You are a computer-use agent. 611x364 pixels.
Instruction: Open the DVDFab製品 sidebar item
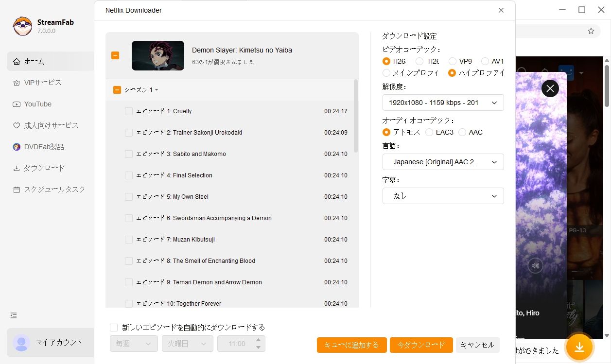[42, 146]
